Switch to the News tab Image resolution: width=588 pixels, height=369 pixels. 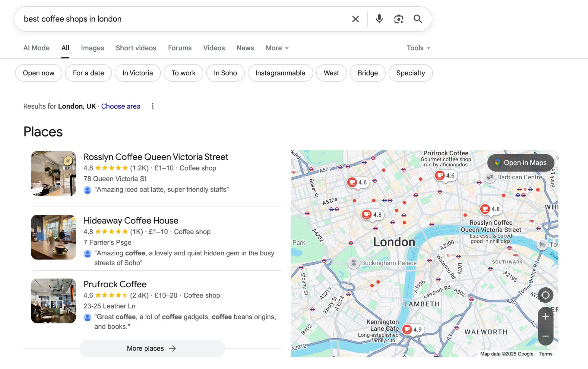point(245,48)
